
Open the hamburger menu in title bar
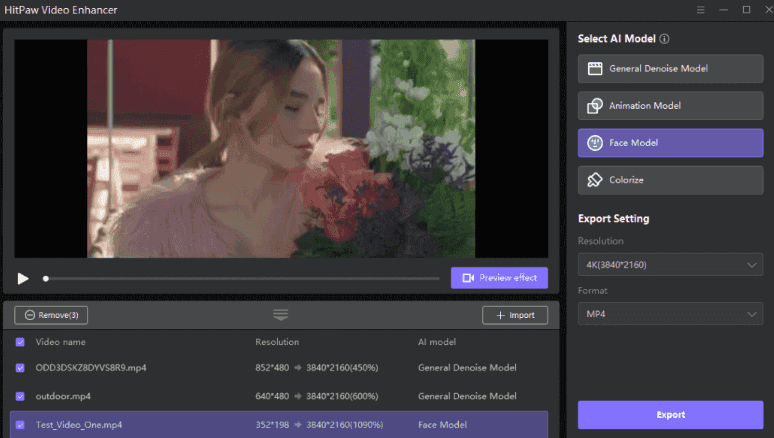pyautogui.click(x=700, y=9)
